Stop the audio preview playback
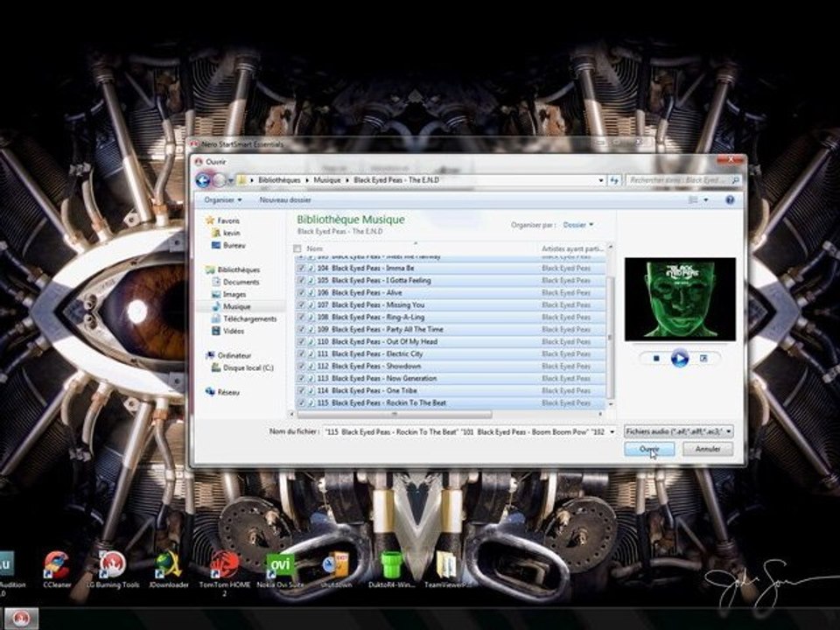Screen dimensions: 840x630 pos(656,359)
